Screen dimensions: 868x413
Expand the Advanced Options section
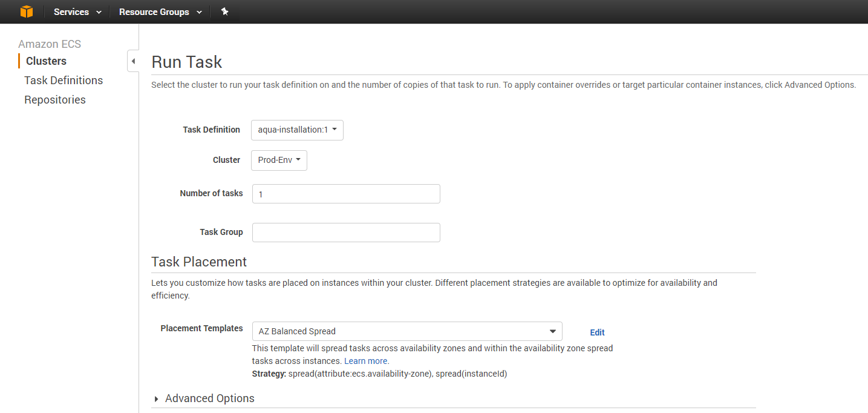point(204,398)
